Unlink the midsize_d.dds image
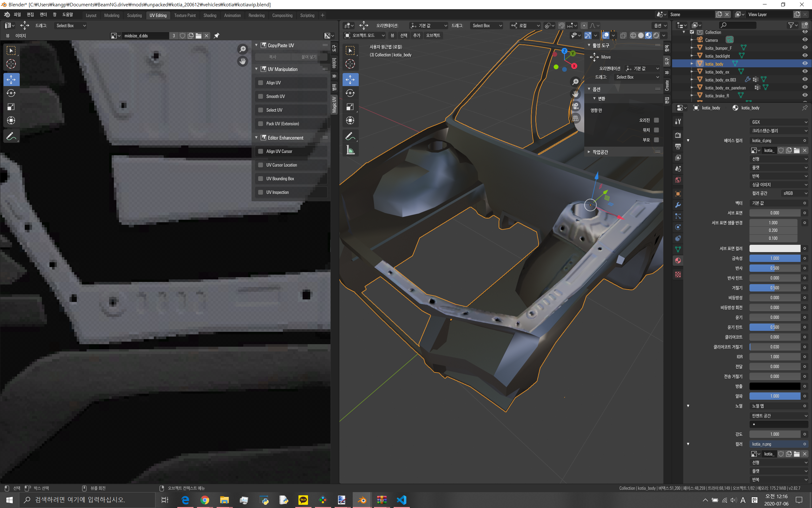Viewport: 812px width, 508px height. click(x=207, y=36)
